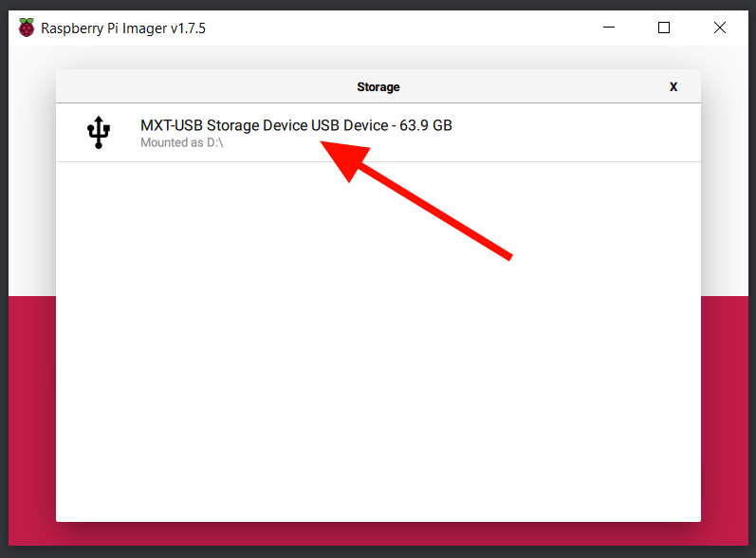
Task: Click the USB trident icon beside the device
Action: tap(99, 132)
